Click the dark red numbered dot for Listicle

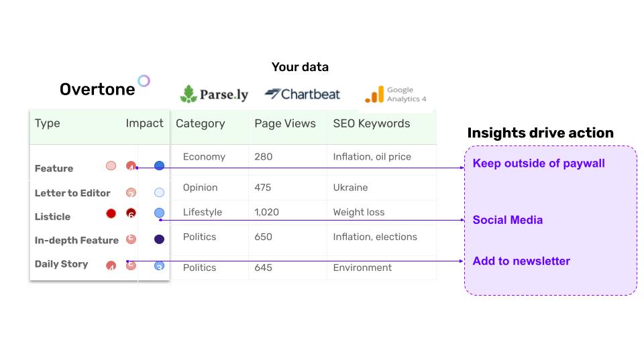pyautogui.click(x=131, y=213)
